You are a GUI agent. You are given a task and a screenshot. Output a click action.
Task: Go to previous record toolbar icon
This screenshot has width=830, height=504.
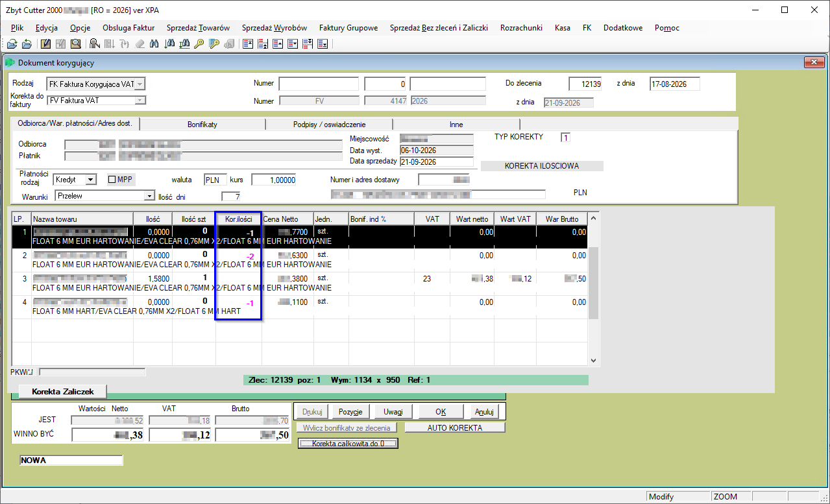278,44
